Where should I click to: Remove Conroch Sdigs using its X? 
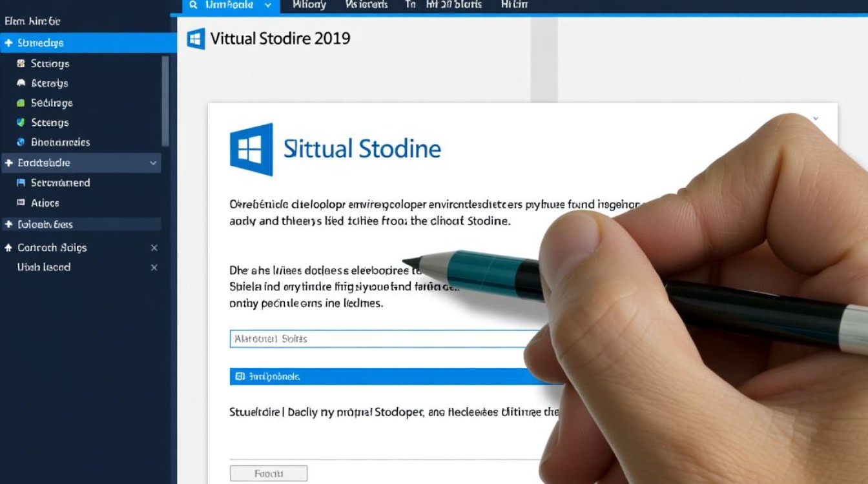click(x=154, y=248)
